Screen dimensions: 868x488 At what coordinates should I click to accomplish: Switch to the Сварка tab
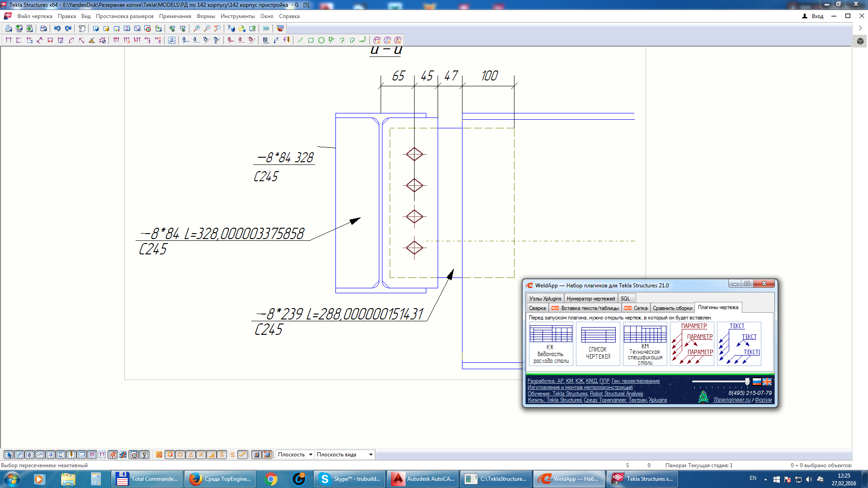537,308
